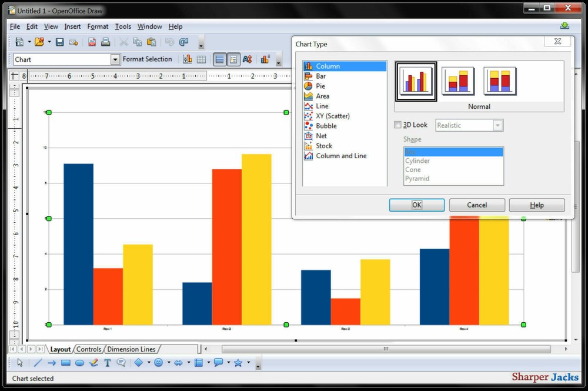Select the Rectangle tool
588x391 pixels.
(66, 363)
